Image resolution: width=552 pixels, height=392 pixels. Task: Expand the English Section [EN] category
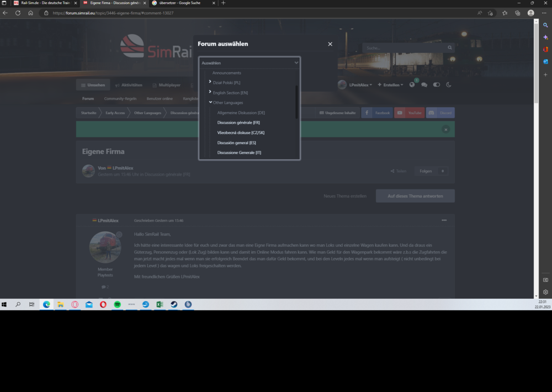[210, 92]
